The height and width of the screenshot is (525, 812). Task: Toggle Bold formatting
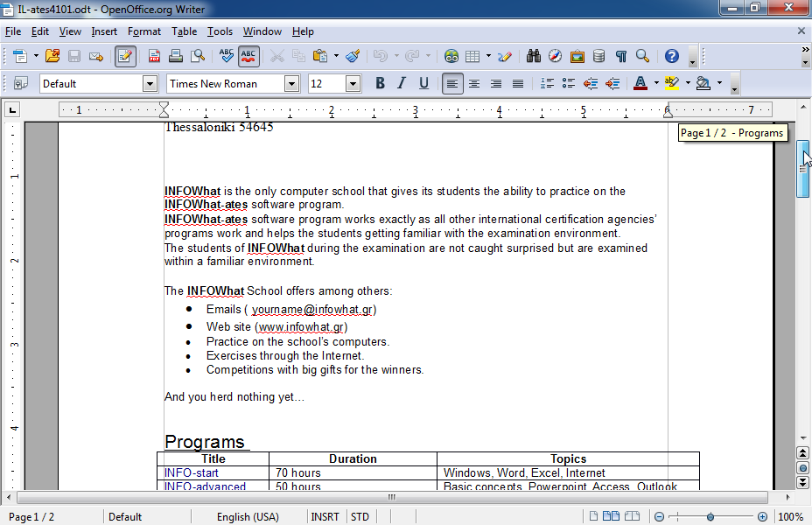coord(380,83)
